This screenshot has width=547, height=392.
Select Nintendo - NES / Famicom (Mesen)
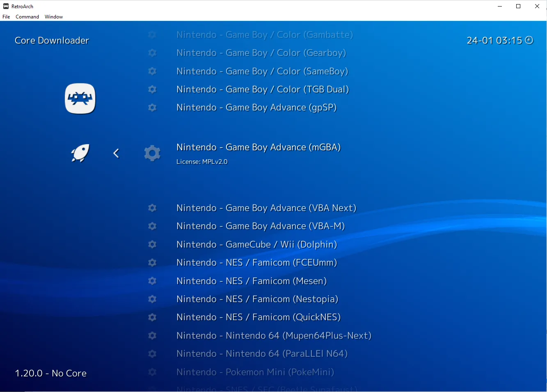click(x=252, y=281)
